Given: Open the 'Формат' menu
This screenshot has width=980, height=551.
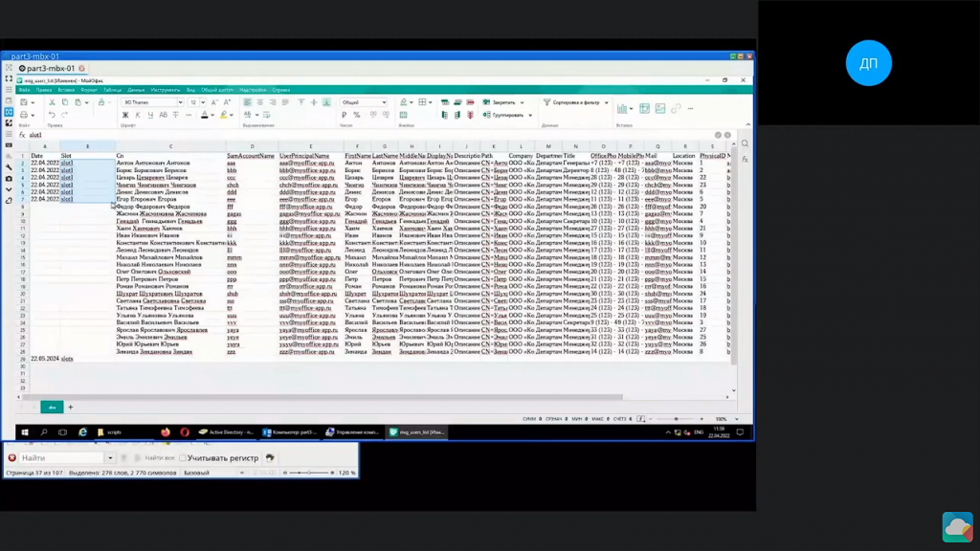Looking at the screenshot, I should [88, 90].
